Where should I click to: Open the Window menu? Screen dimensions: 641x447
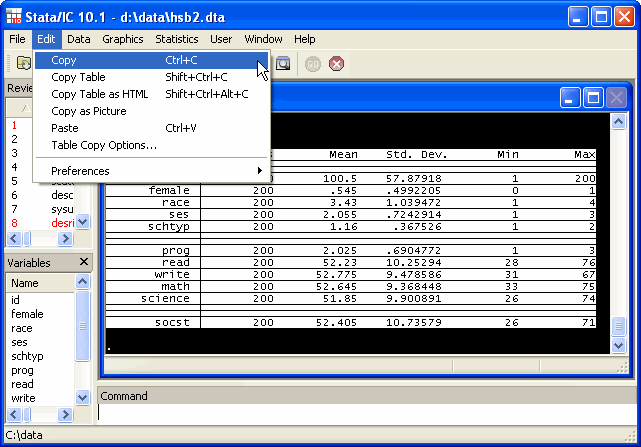point(263,39)
